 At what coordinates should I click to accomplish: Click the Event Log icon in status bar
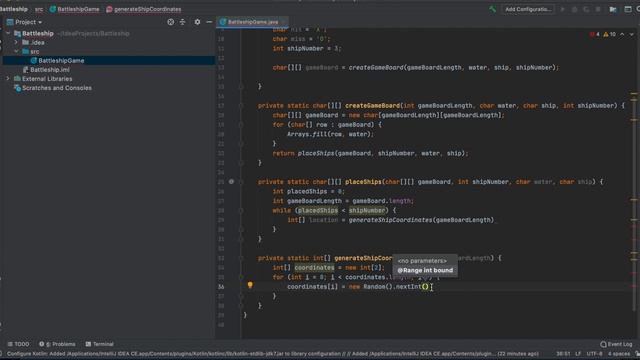[x=603, y=344]
